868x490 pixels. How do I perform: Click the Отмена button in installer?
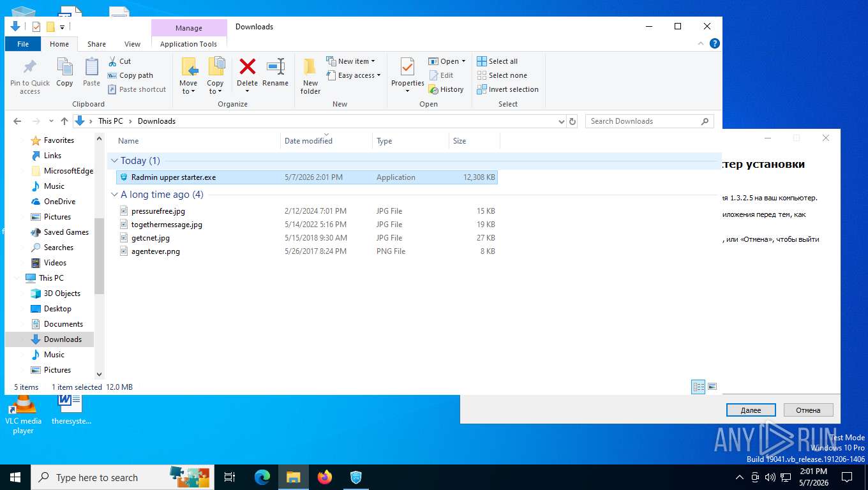point(808,410)
